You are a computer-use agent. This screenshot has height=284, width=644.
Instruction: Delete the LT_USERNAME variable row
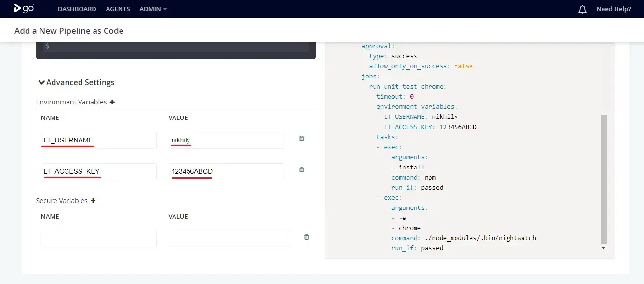pyautogui.click(x=302, y=139)
